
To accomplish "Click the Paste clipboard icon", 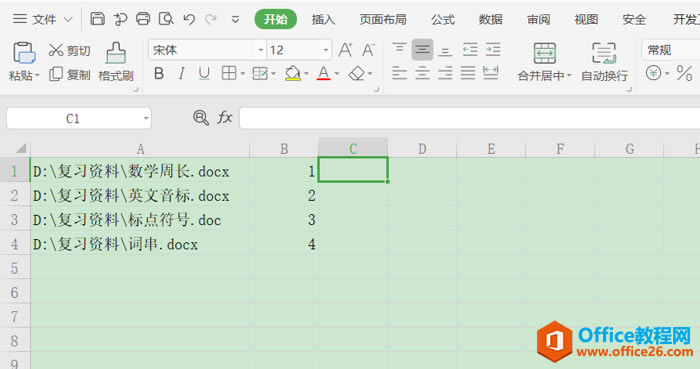I will click(24, 54).
